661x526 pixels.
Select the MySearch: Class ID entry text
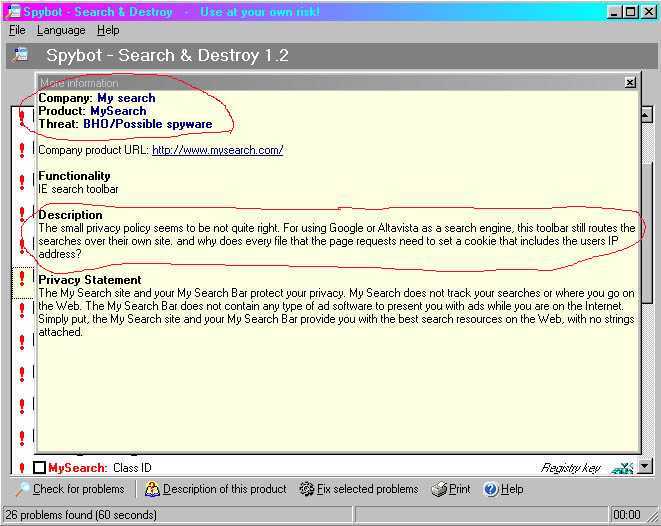99,468
